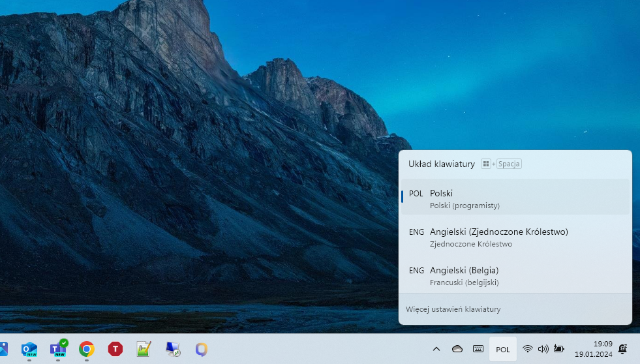Viewport: 640px width, 364px height.
Task: Open the touch keyboard tray icon
Action: click(x=478, y=349)
